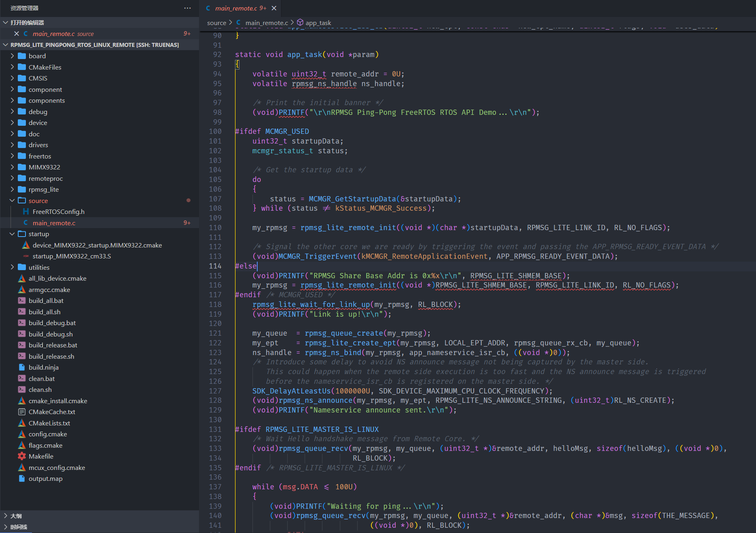Image resolution: width=756 pixels, height=533 pixels.
Task: Click build_release.sh script icon
Action: click(22, 356)
